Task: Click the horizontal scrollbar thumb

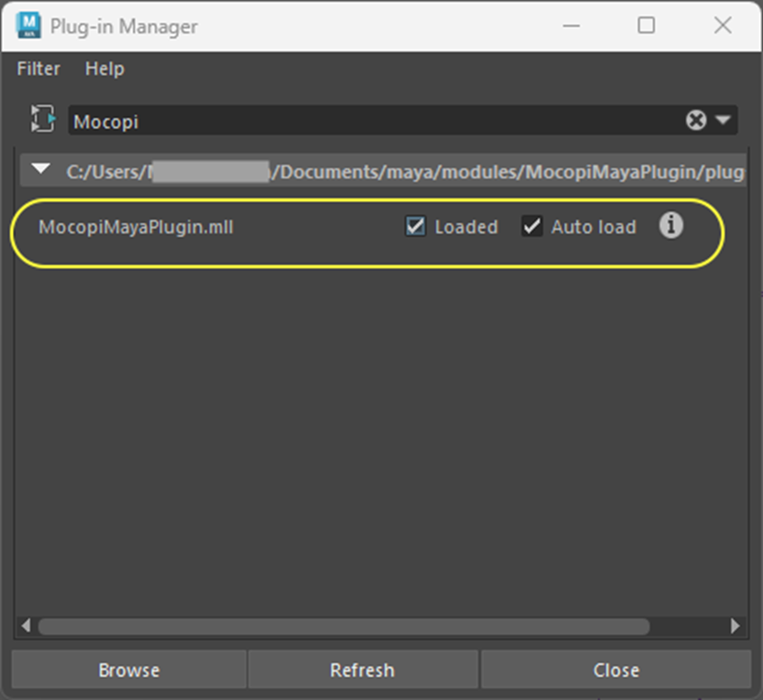Action: (x=344, y=627)
